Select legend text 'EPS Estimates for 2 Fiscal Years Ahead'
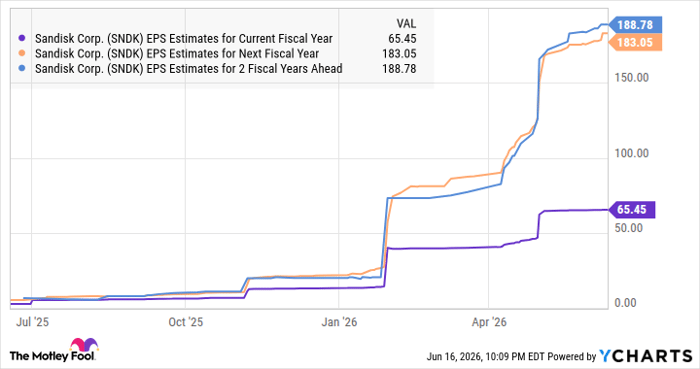 (245, 69)
